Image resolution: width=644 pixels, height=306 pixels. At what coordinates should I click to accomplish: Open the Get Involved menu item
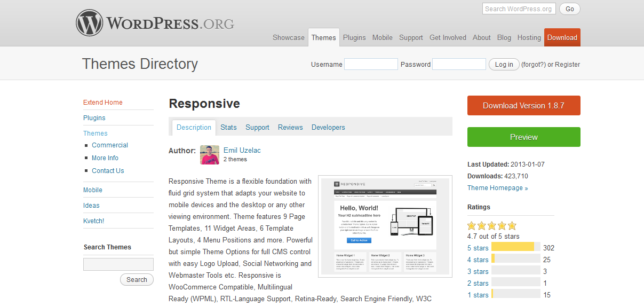pyautogui.click(x=448, y=37)
